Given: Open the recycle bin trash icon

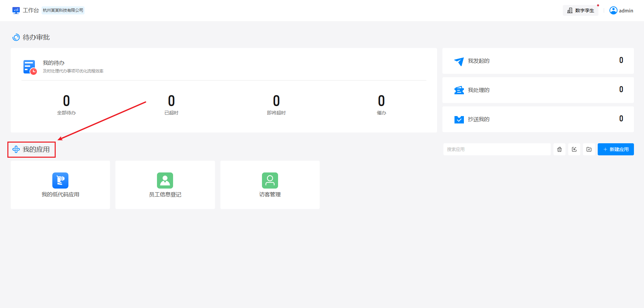Looking at the screenshot, I should (x=559, y=149).
